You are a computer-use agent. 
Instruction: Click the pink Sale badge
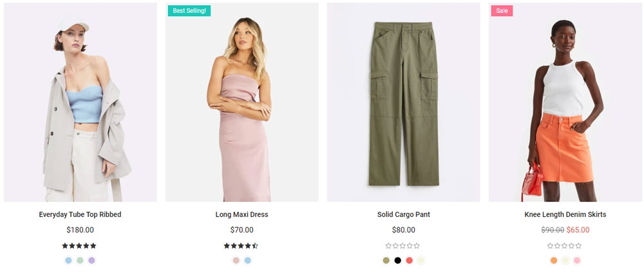coord(502,10)
